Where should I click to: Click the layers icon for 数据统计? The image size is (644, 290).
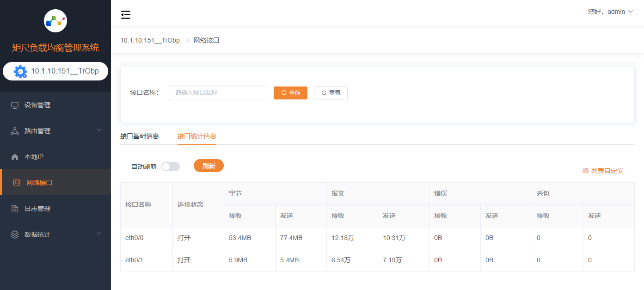click(x=15, y=234)
